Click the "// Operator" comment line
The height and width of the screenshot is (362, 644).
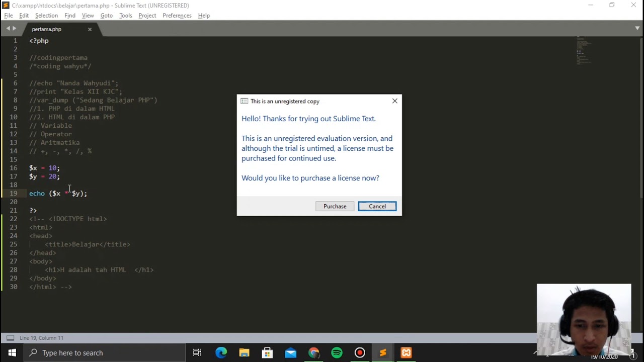pos(50,134)
